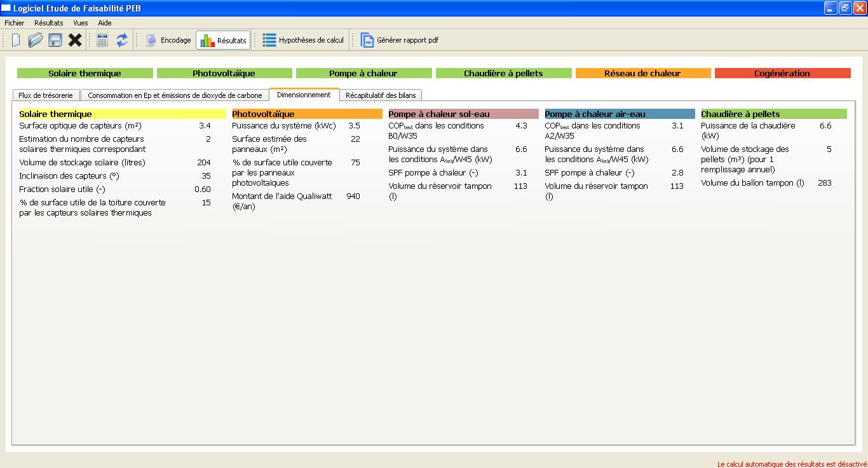
Task: Open the Encodage view
Action: tap(168, 40)
